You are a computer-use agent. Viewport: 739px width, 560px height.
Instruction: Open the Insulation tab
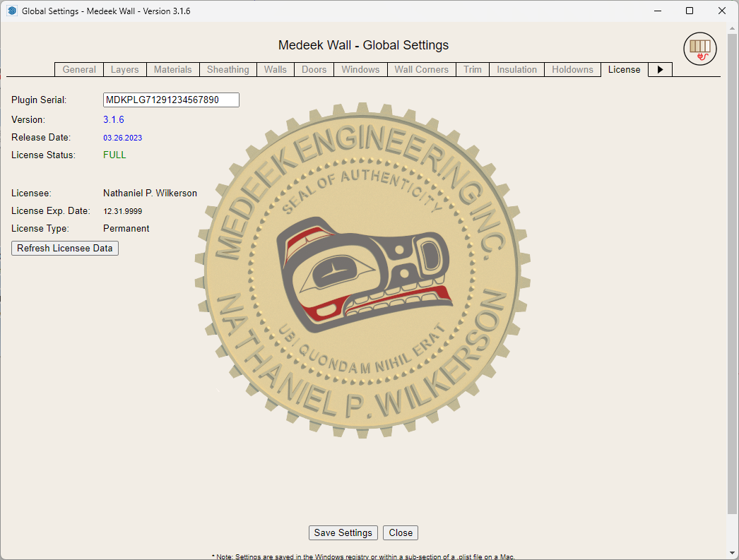516,69
